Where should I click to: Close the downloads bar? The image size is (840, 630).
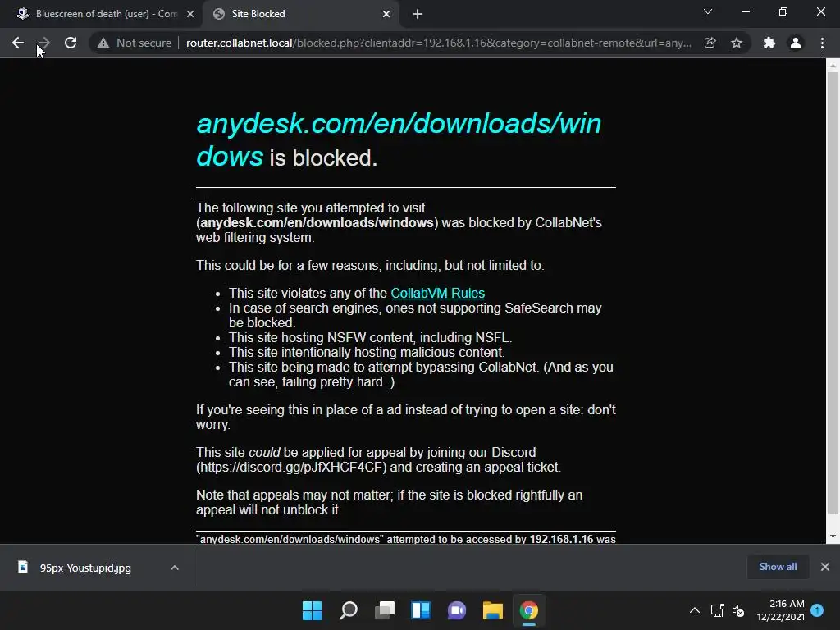click(x=825, y=567)
